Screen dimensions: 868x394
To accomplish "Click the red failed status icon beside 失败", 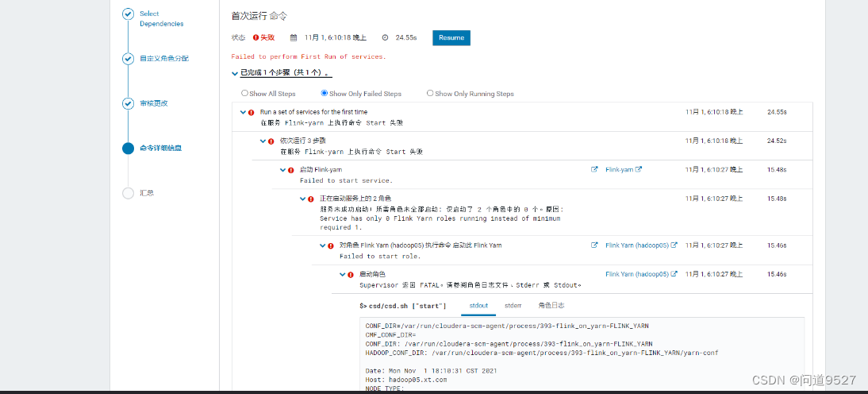I will (x=255, y=37).
